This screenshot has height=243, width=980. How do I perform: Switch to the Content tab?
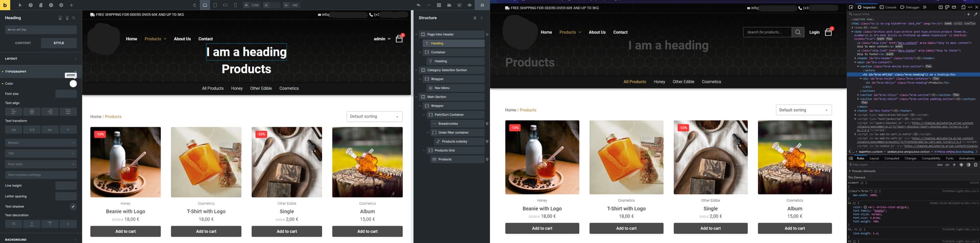coord(22,43)
